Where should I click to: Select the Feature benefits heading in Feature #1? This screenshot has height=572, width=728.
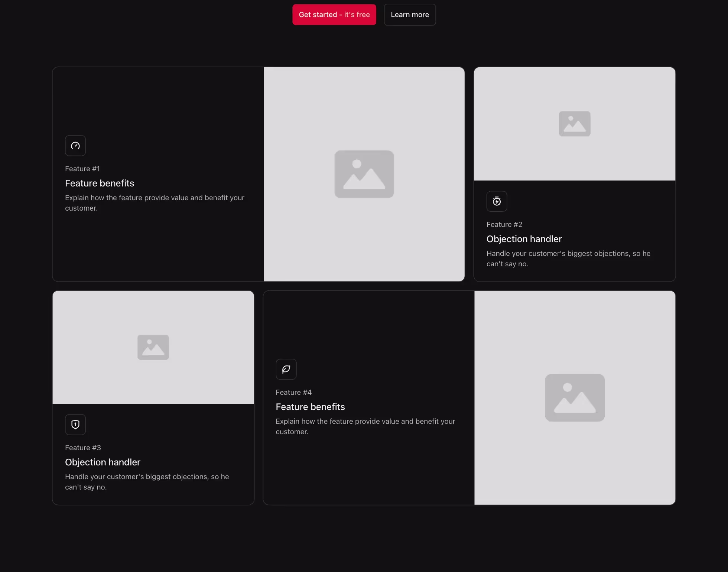click(99, 183)
